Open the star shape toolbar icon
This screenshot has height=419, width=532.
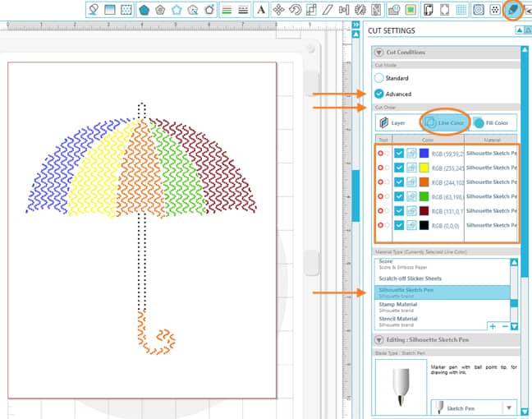pos(176,10)
